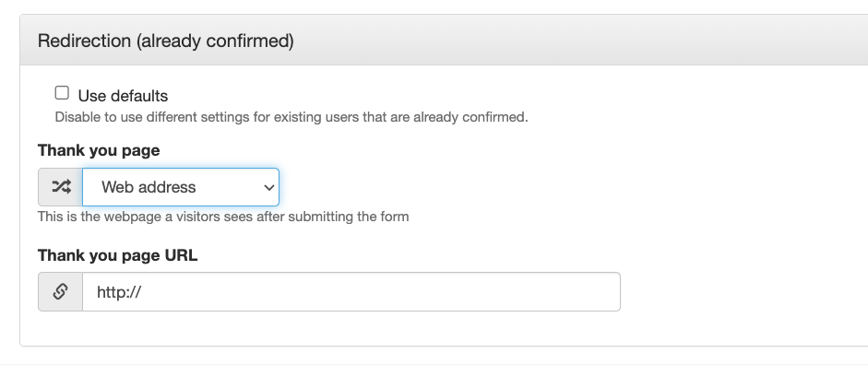This screenshot has width=868, height=376.
Task: Click the bold "Thank you page URL" label
Action: (117, 255)
